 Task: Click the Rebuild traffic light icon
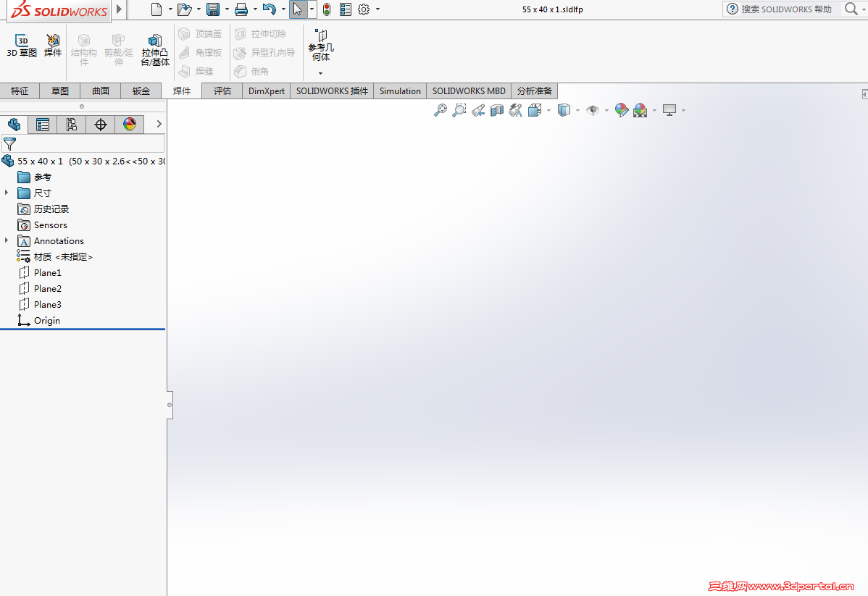(327, 9)
